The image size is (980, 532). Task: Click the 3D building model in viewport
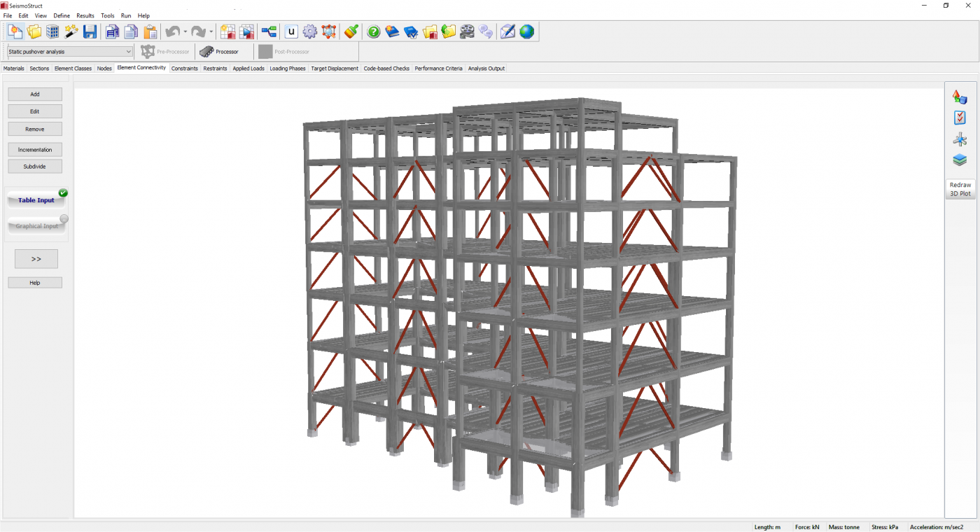point(518,301)
